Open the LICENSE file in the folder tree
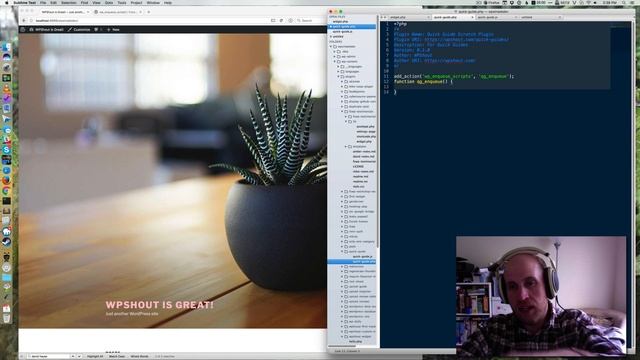Viewport: 640px width, 360px height. (358, 167)
